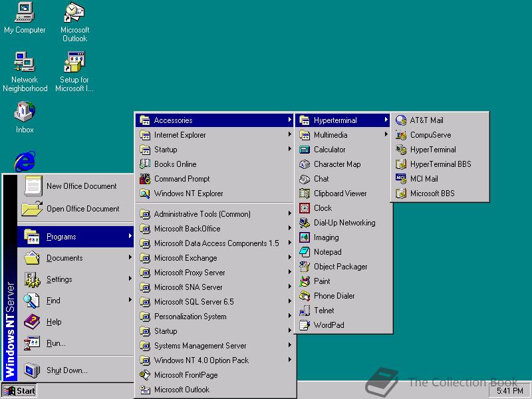Image resolution: width=532 pixels, height=399 pixels.
Task: Open Personalization System program group
Action: pyautogui.click(x=214, y=317)
